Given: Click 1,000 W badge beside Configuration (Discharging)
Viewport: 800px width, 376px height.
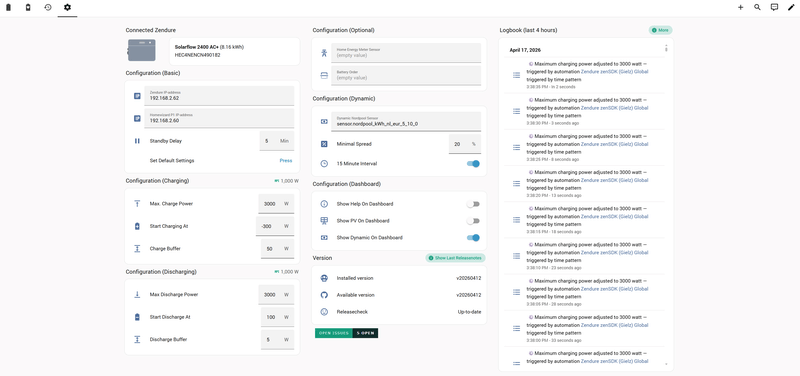Looking at the screenshot, I should coord(287,272).
